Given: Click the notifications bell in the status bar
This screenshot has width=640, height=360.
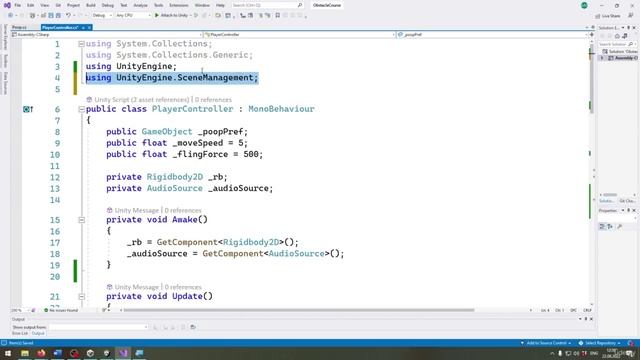Looking at the screenshot, I should click(x=631, y=343).
